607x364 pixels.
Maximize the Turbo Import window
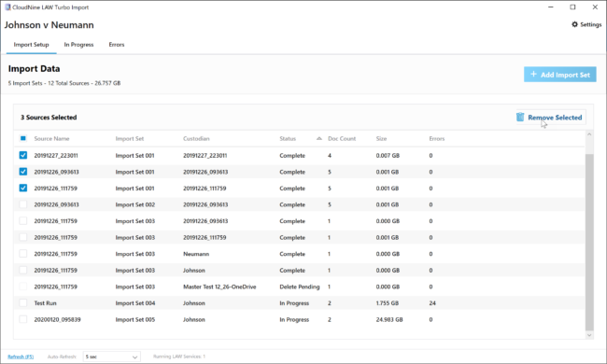[x=573, y=7]
